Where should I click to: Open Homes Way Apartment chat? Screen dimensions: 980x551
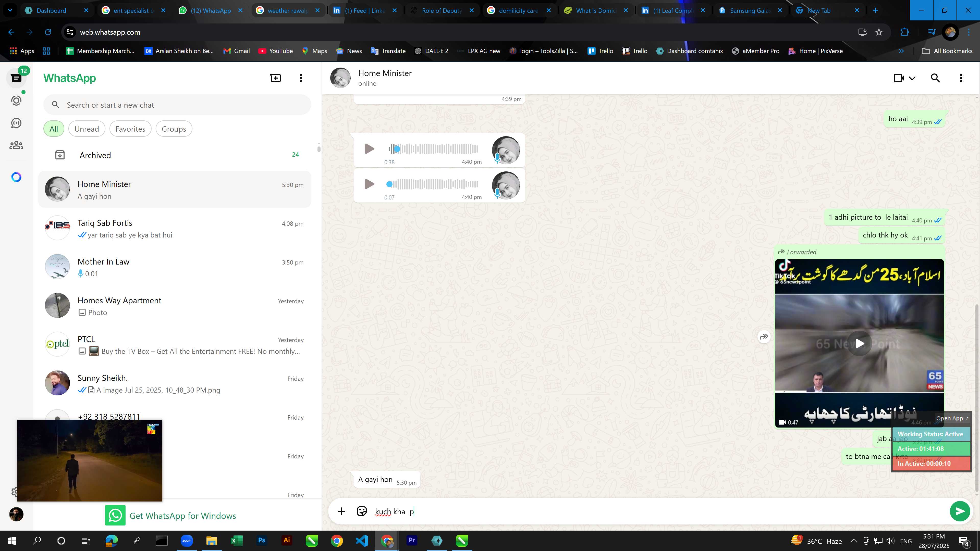[x=175, y=306]
